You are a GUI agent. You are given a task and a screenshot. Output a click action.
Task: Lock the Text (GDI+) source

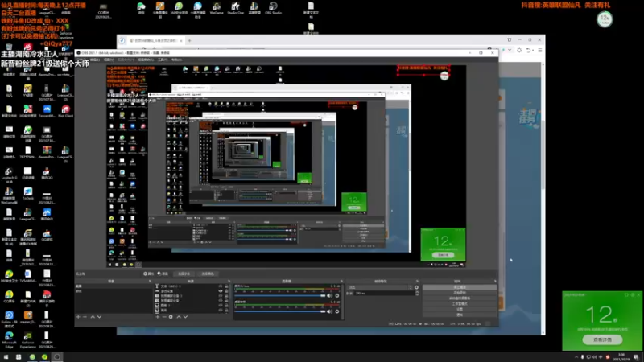226,286
